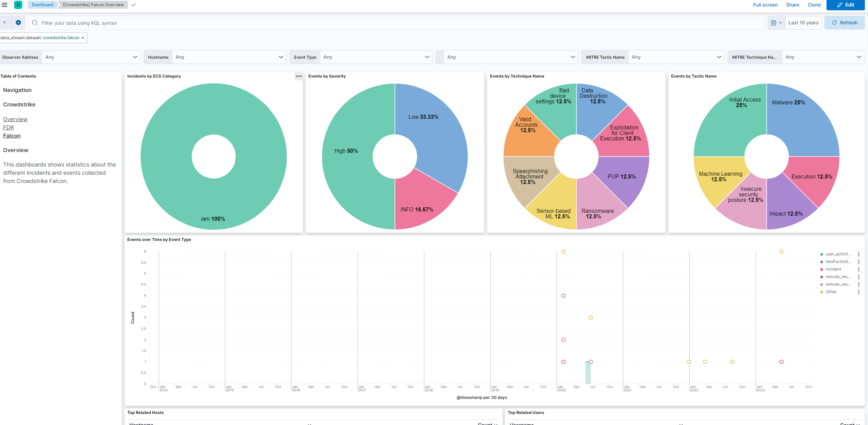This screenshot has height=425, width=868.
Task: Toggle the Other series in the legend
Action: tap(831, 291)
